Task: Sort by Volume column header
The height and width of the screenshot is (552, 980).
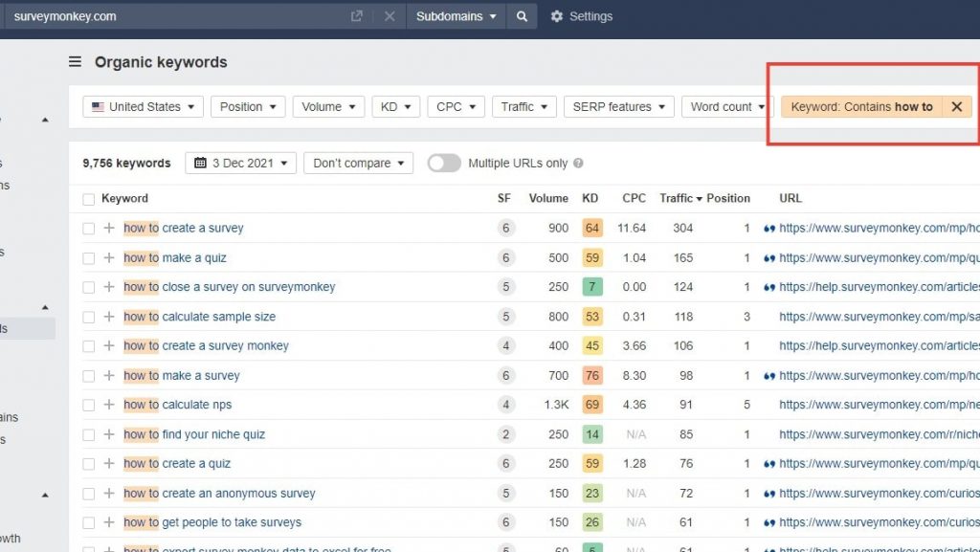Action: (x=548, y=198)
